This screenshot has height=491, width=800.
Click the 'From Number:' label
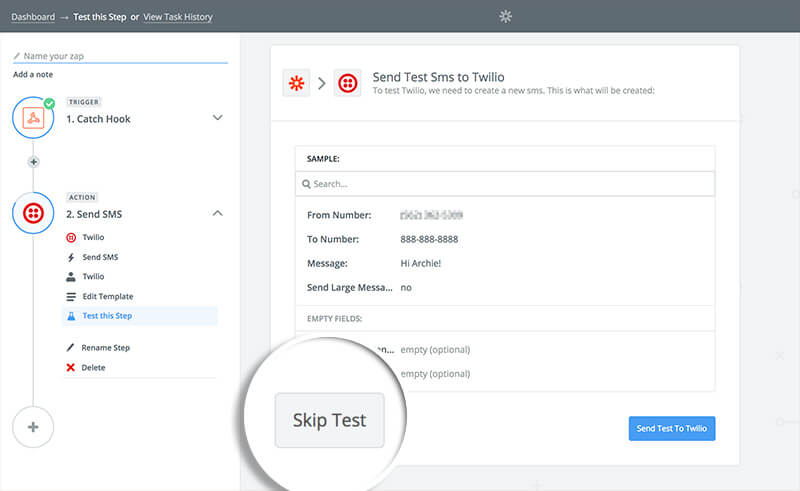click(339, 215)
